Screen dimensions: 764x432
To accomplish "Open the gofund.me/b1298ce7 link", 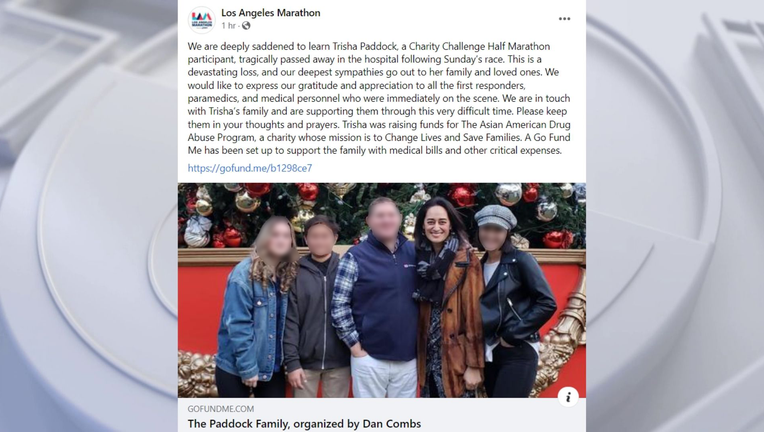I will [250, 168].
